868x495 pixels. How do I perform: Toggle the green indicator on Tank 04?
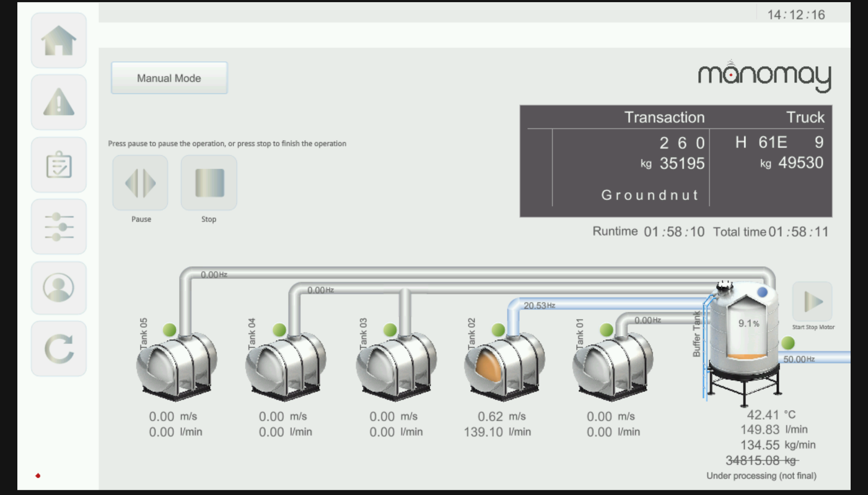pos(279,330)
